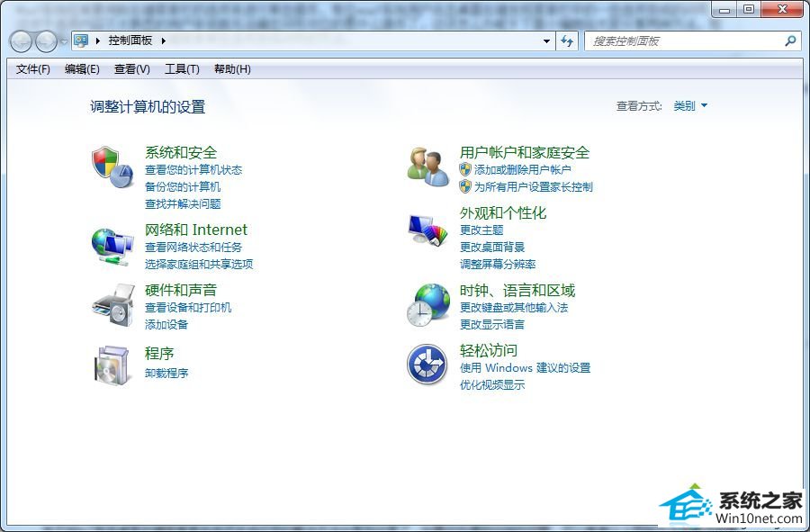Click 查找并解决问题 link

(183, 203)
